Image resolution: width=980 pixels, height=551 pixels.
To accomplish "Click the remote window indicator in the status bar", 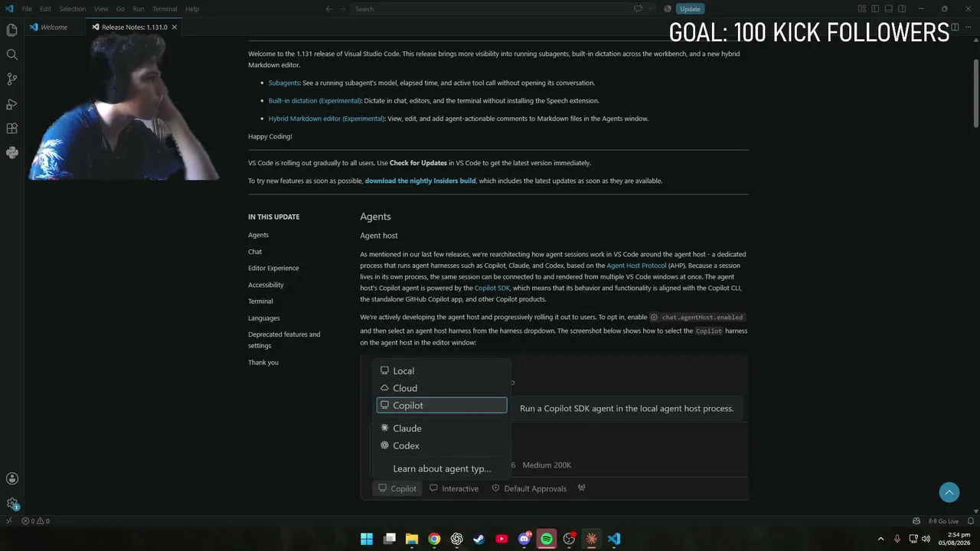I will click(x=8, y=521).
